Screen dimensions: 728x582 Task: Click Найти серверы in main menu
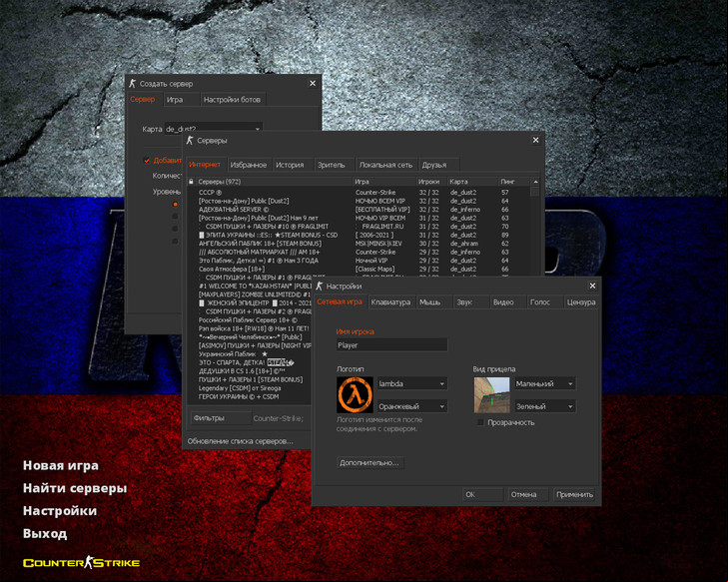pyautogui.click(x=75, y=488)
